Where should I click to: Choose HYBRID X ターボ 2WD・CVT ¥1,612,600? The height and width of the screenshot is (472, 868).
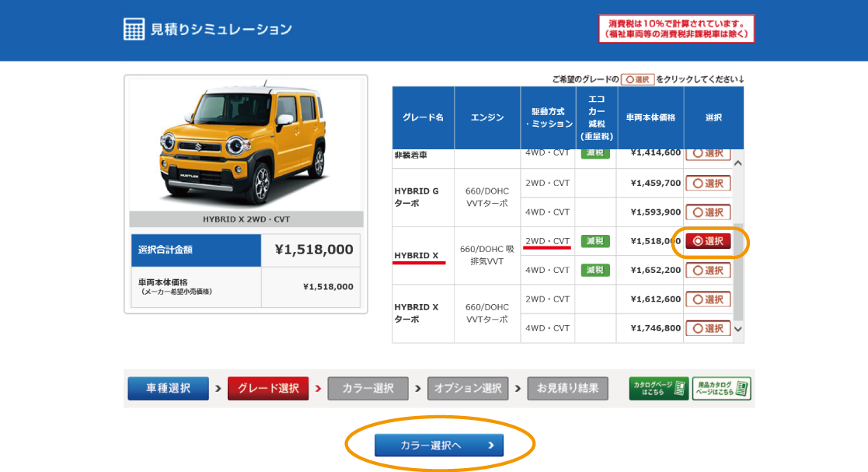[708, 299]
